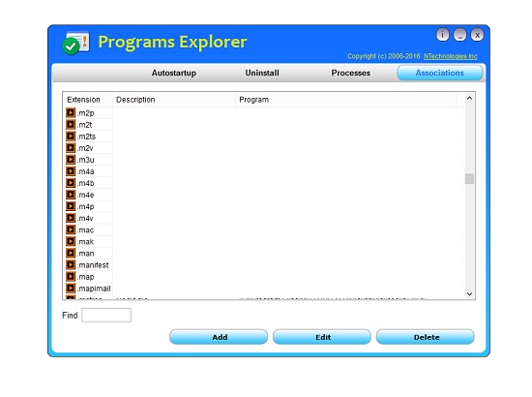This screenshot has height=397, width=532.
Task: Select the .m2p extension row
Action: (x=85, y=113)
